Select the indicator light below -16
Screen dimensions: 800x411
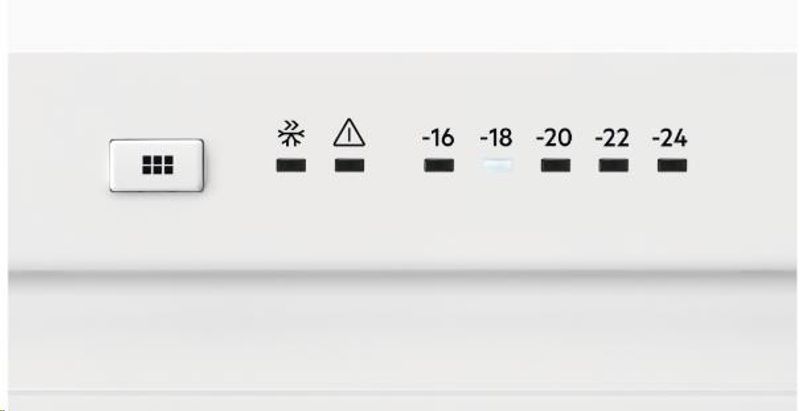tap(439, 165)
